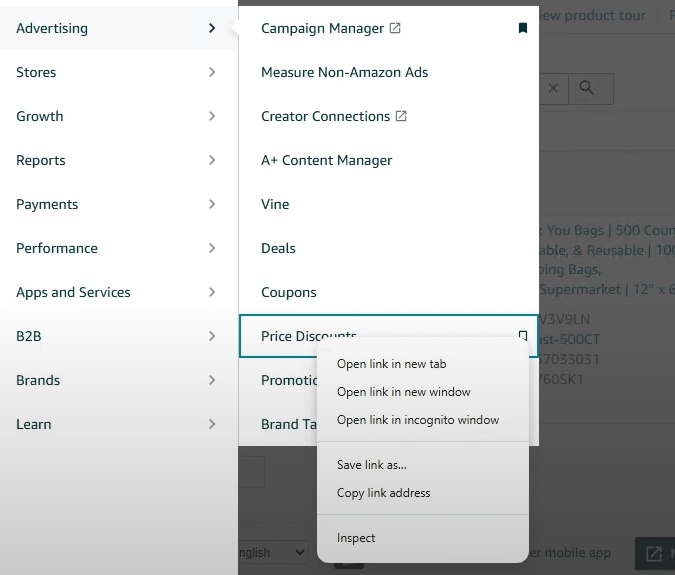Viewport: 675px width, 575px height.
Task: Open Measure Non-Amazon Ads
Action: [x=344, y=72]
